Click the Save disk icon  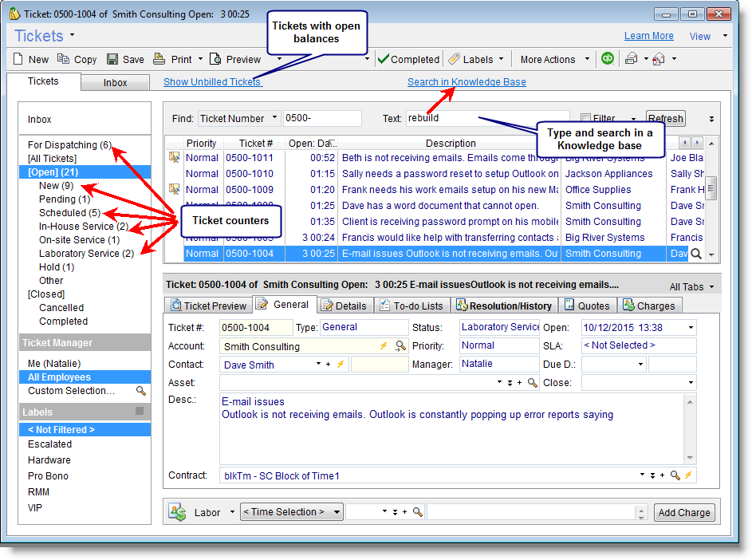click(112, 59)
